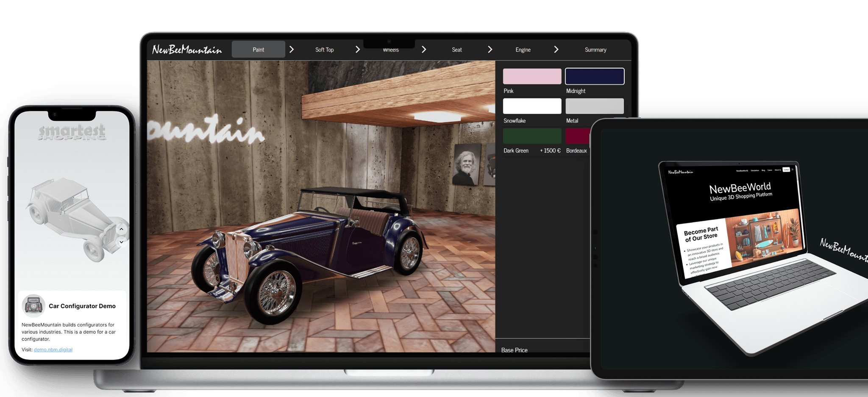
Task: Click the chevron between Wheels and Seat
Action: (x=423, y=50)
